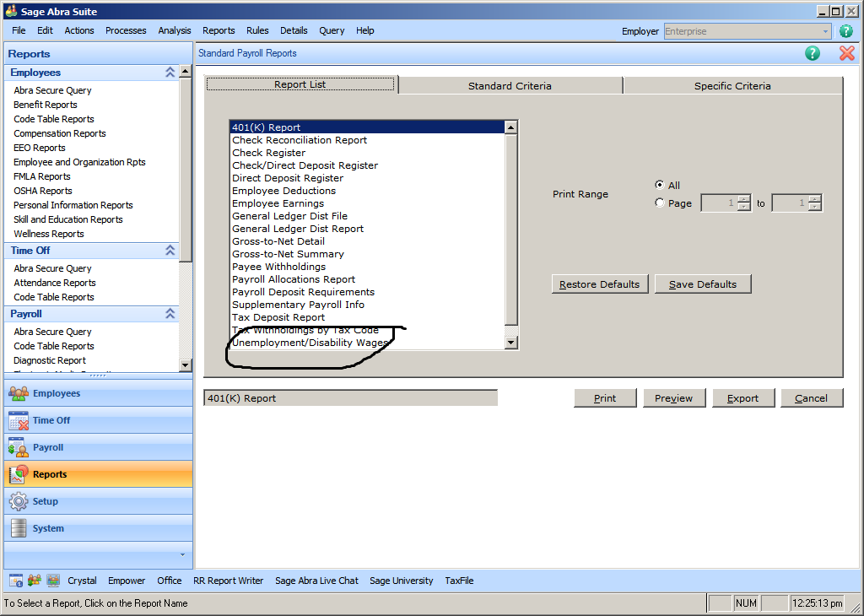This screenshot has width=864, height=616.
Task: Click the Cancel button
Action: pyautogui.click(x=812, y=397)
